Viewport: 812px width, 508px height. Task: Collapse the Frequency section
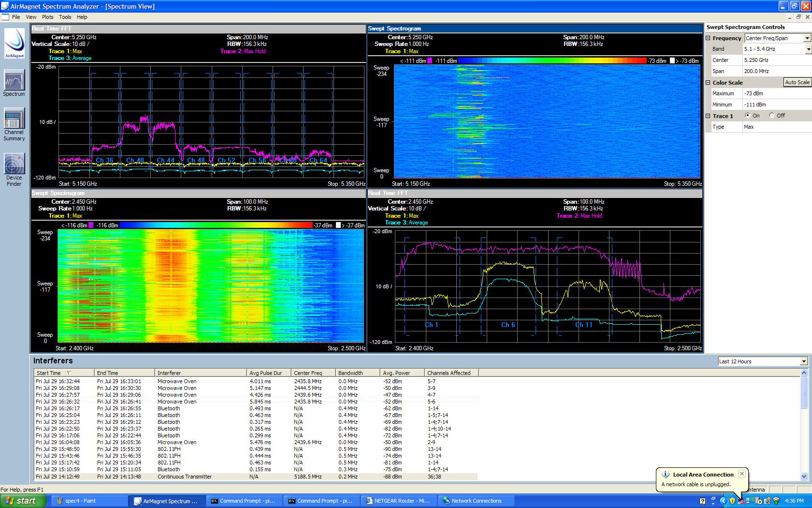click(x=708, y=38)
